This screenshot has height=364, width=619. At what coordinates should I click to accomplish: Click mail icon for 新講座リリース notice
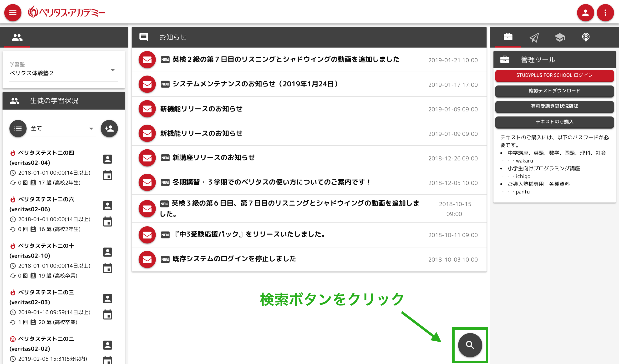pyautogui.click(x=147, y=158)
